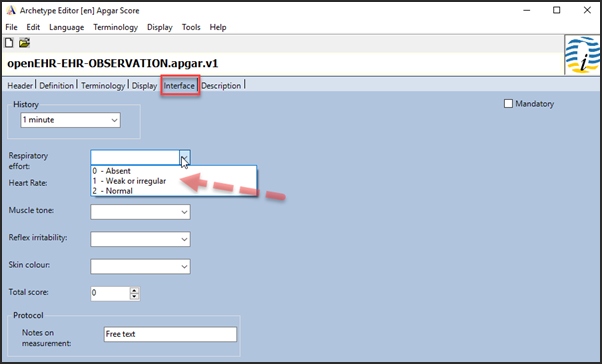This screenshot has width=602, height=364.
Task: Open the Display menu
Action: click(x=160, y=27)
